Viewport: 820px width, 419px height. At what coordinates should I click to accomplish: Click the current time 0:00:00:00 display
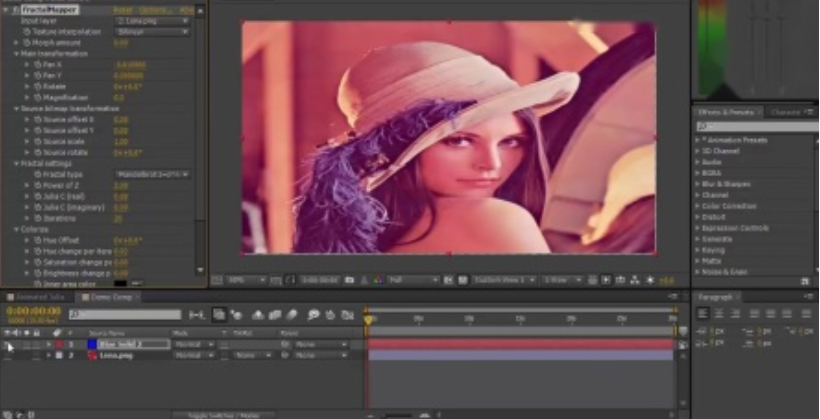pos(33,311)
